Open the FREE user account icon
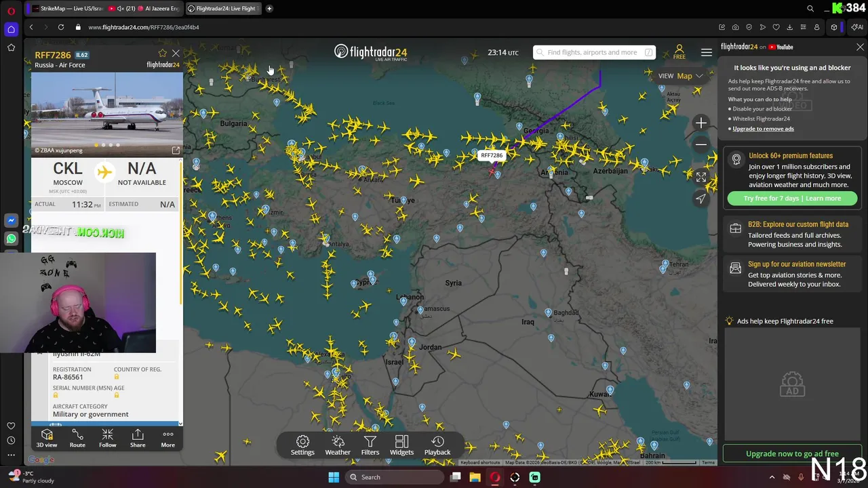This screenshot has width=868, height=488. [x=679, y=52]
